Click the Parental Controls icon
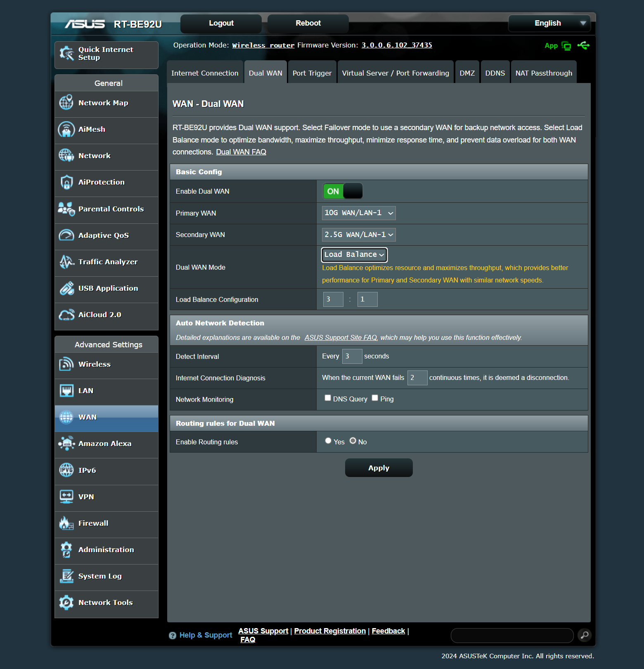Screen dimensions: 644x669 coord(66,209)
